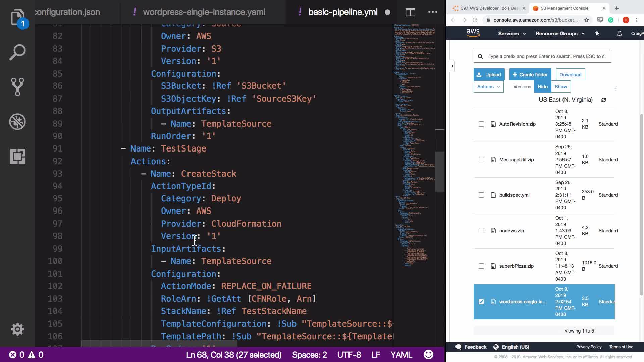644x362 pixels.
Task: Open Manage settings gear
Action: [17, 329]
